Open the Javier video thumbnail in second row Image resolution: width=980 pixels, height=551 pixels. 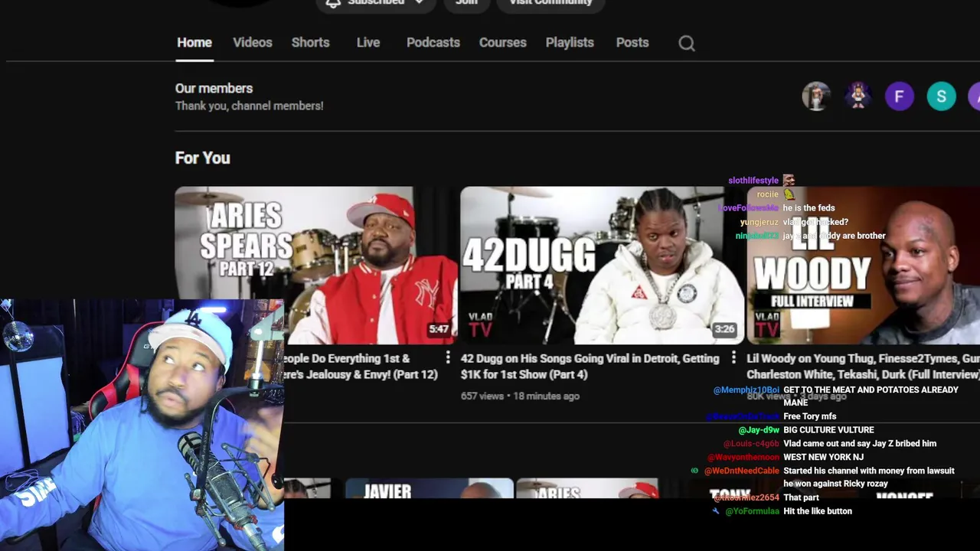point(430,488)
